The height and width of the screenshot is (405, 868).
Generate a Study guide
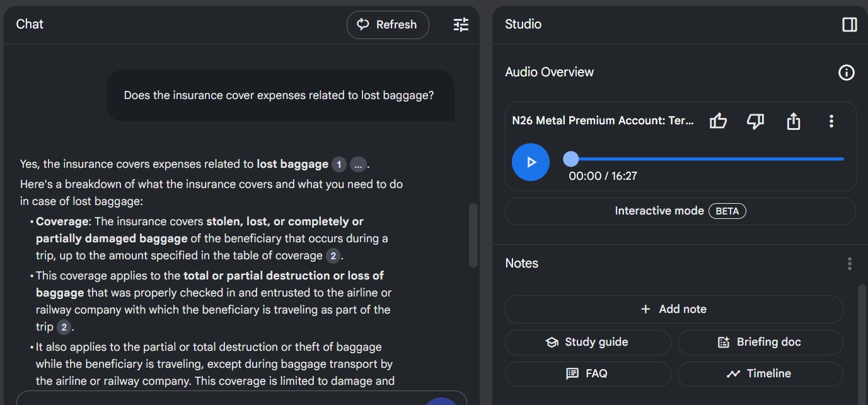click(587, 343)
